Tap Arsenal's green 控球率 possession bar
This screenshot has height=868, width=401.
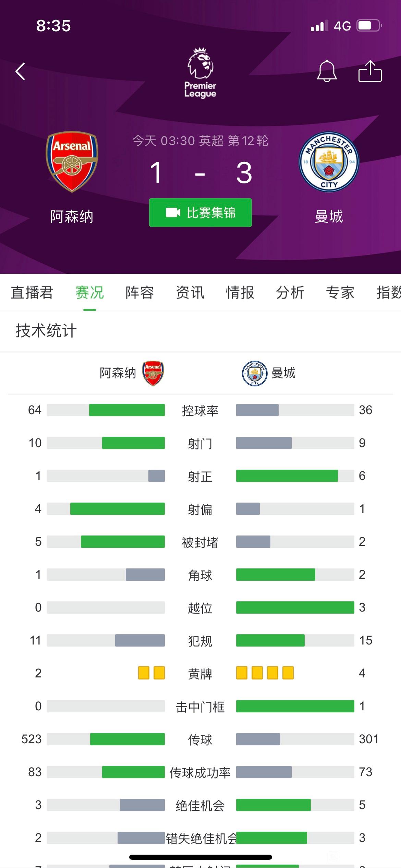click(127, 410)
